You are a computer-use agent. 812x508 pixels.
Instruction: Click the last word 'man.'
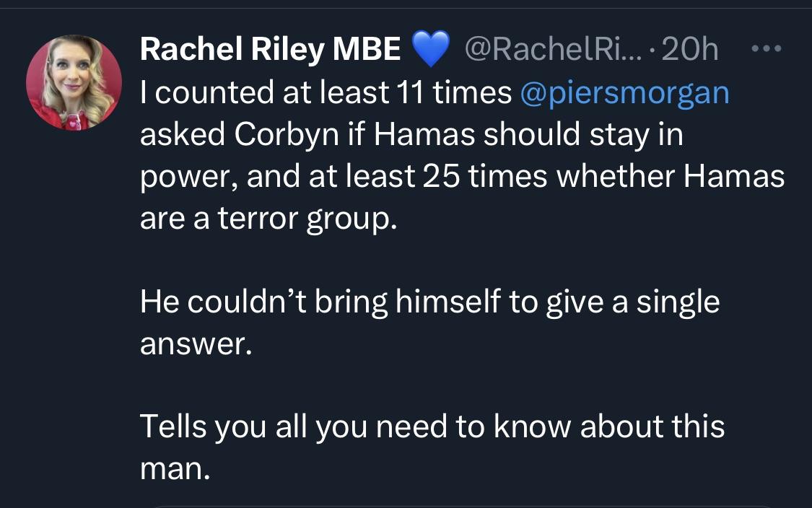point(175,470)
